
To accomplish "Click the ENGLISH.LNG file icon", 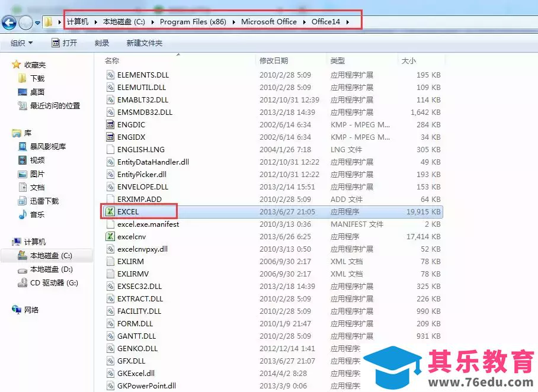I will pyautogui.click(x=110, y=150).
